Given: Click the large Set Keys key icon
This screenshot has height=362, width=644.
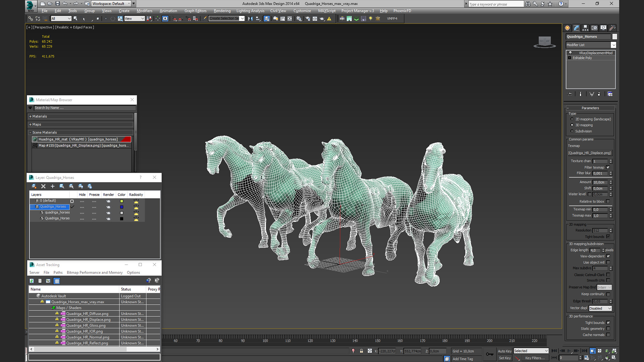Looking at the screenshot, I should [490, 354].
